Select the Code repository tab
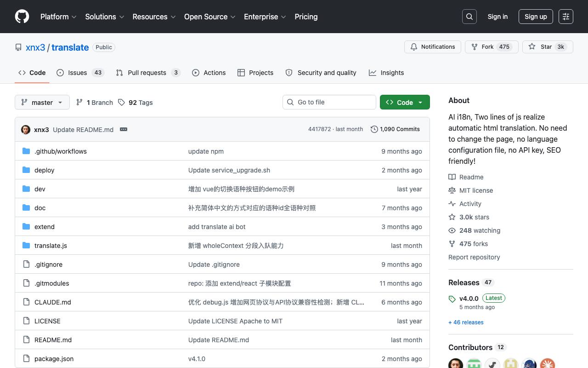 pyautogui.click(x=32, y=73)
